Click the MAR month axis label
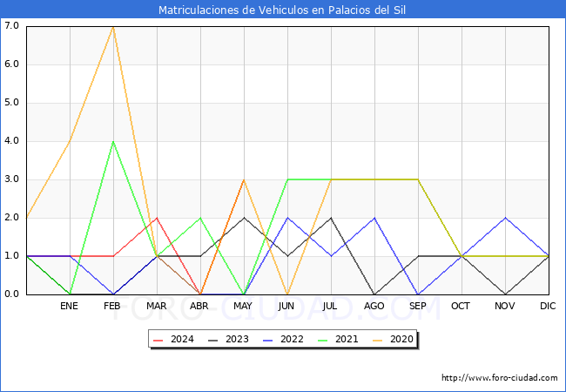566x392 pixels. [156, 306]
